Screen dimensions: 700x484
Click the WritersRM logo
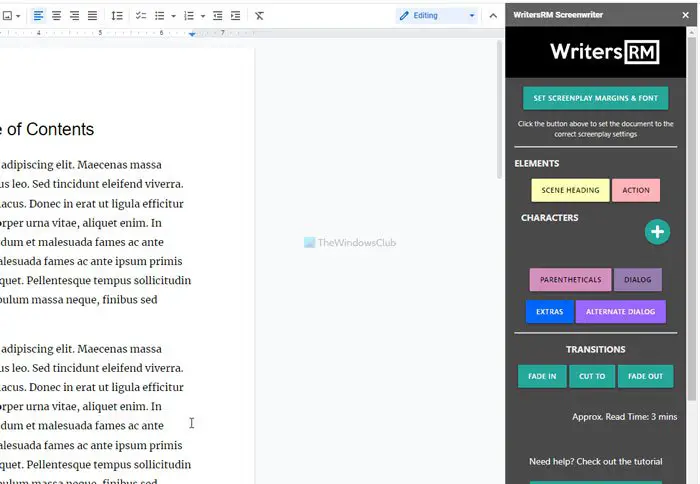604,52
